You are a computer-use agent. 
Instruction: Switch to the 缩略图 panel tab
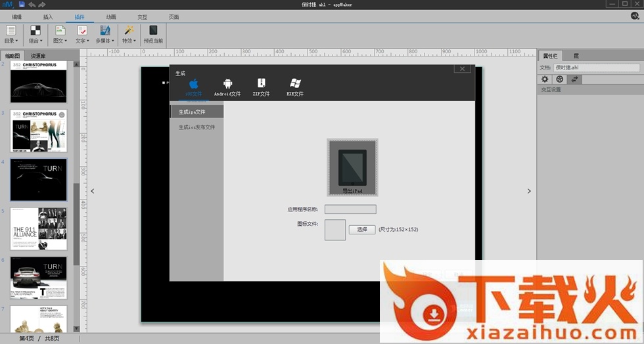tap(12, 56)
